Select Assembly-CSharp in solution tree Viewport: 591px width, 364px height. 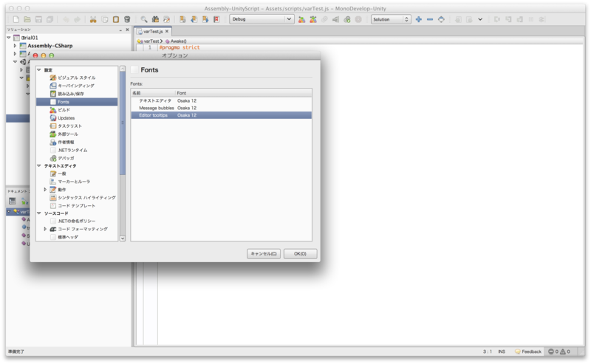49,46
